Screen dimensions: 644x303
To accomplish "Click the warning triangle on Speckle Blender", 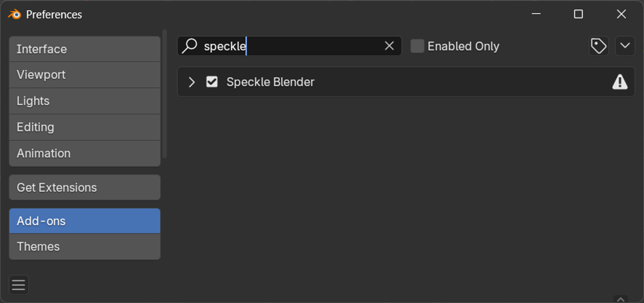I will pos(620,82).
